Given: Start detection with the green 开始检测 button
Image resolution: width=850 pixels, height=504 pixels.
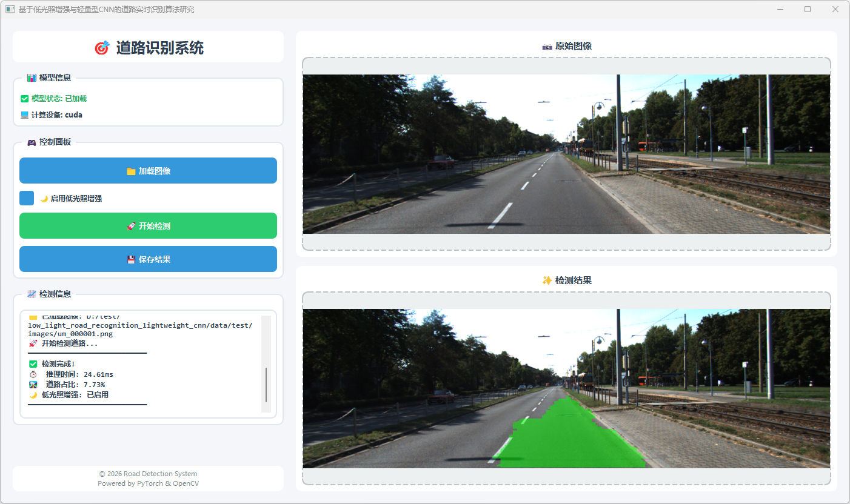Looking at the screenshot, I should 148,226.
